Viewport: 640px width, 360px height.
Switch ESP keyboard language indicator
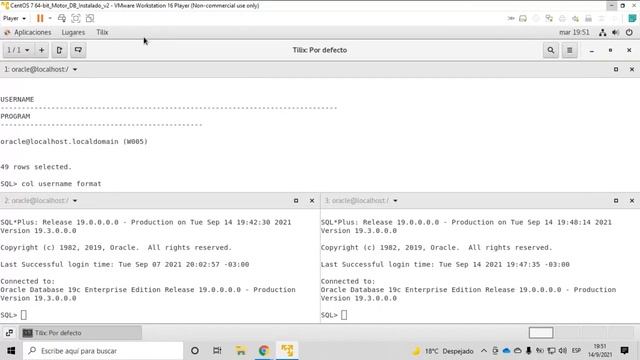click(576, 351)
